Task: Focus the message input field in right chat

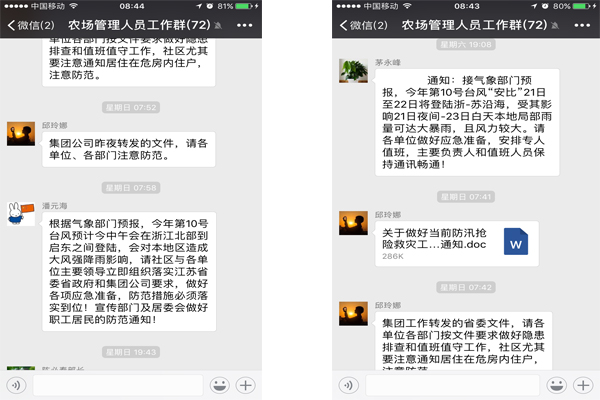Action: point(452,385)
